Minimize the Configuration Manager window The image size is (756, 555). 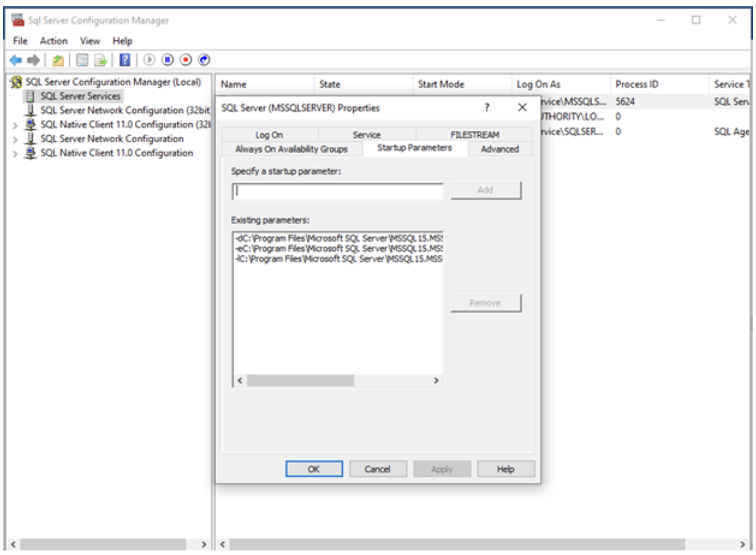coord(661,20)
